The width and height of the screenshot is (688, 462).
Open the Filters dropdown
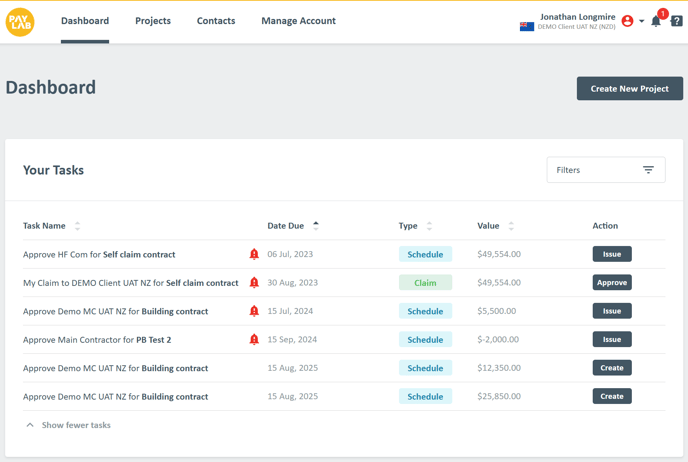click(x=606, y=170)
